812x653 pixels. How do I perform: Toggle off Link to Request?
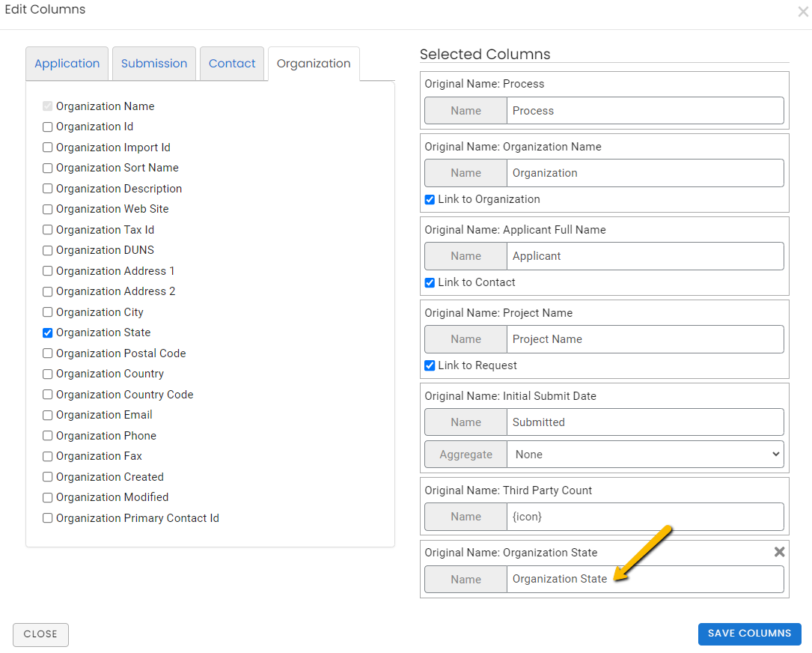coord(429,365)
